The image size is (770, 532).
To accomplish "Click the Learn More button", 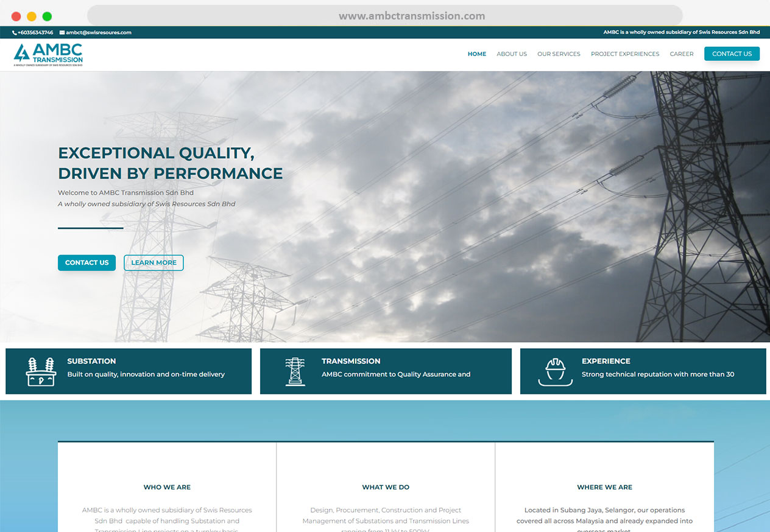I will [x=154, y=262].
